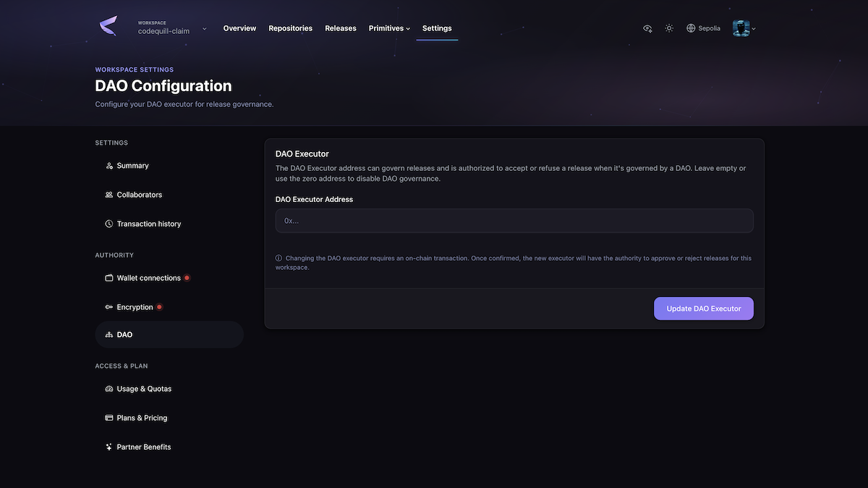Toggle the light theme sun icon
The height and width of the screenshot is (488, 868).
[667, 27]
